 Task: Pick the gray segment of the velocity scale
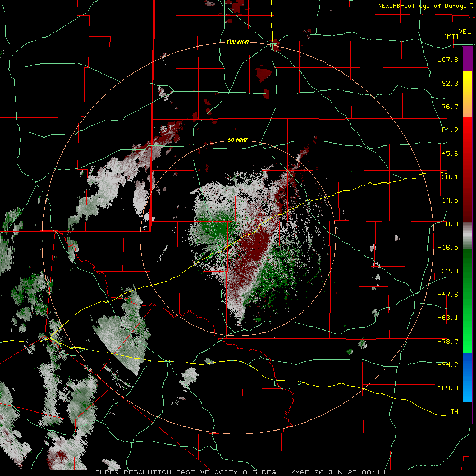[467, 235]
